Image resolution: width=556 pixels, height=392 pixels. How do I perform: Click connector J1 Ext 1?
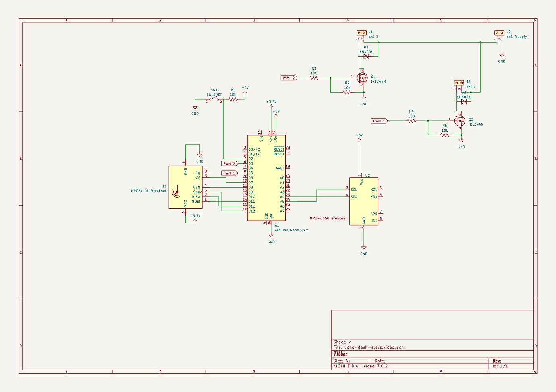coord(361,32)
